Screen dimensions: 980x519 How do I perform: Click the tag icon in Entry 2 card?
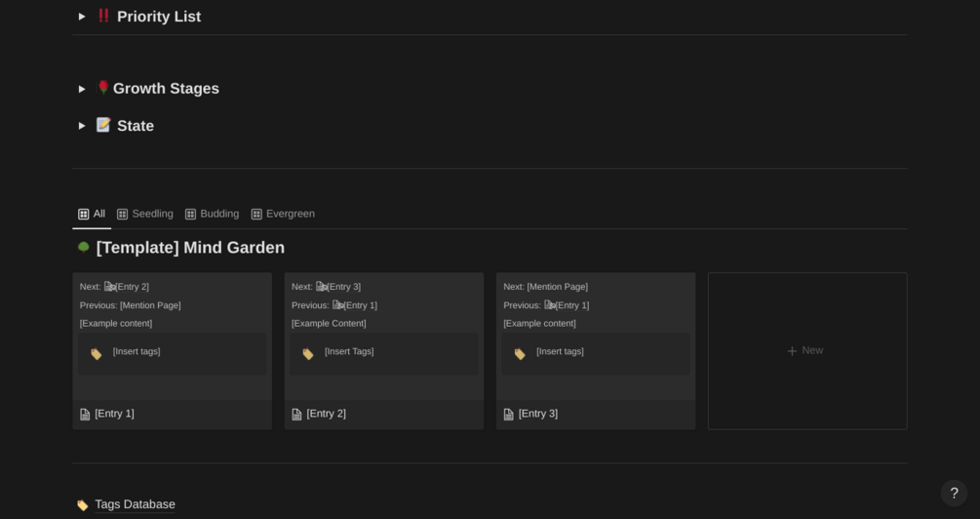[x=308, y=354]
